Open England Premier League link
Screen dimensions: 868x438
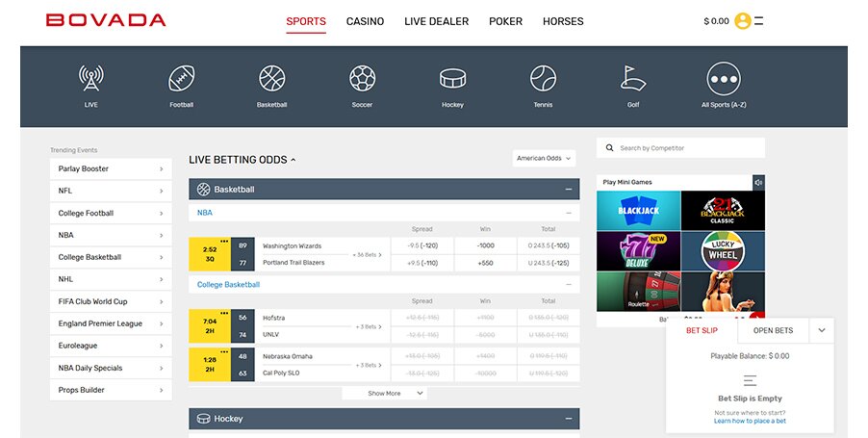[111, 324]
